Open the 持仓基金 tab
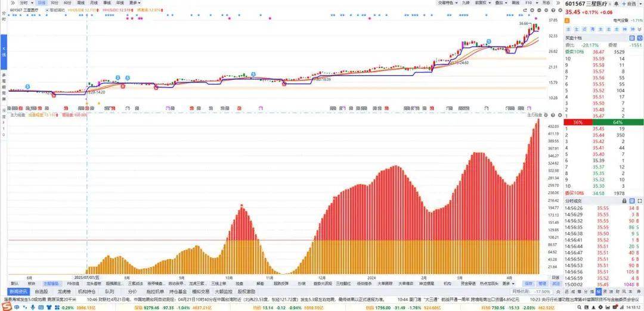This screenshot has width=644, height=311. tap(178, 291)
